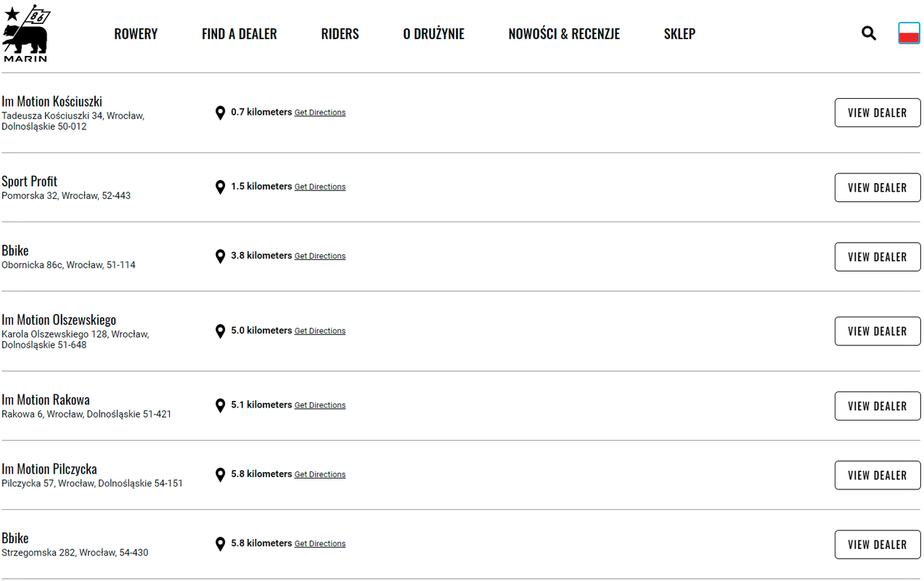View dealer Im Motion Rakowa
The width and height of the screenshot is (924, 581).
pos(878,406)
